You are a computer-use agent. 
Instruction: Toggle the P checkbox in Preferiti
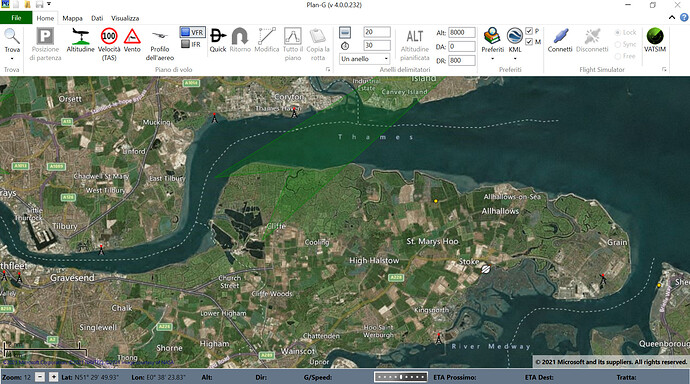pyautogui.click(x=529, y=31)
